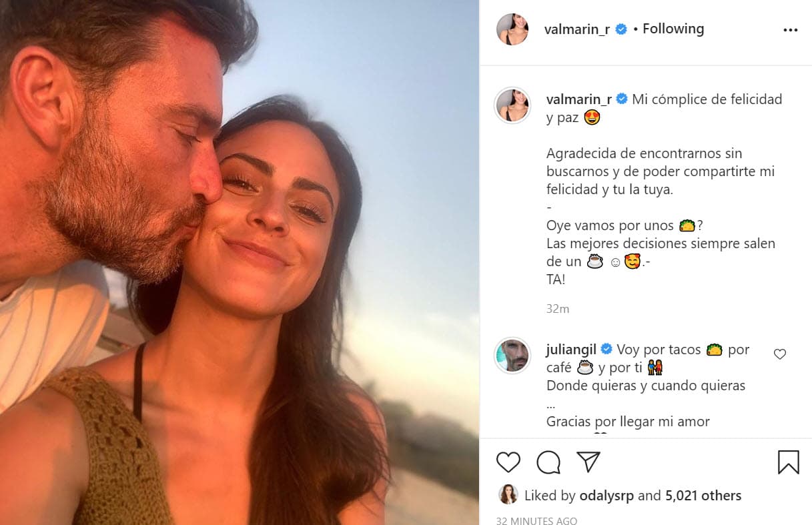
Task: Click valmarin_r profile picture in header
Action: (x=512, y=29)
